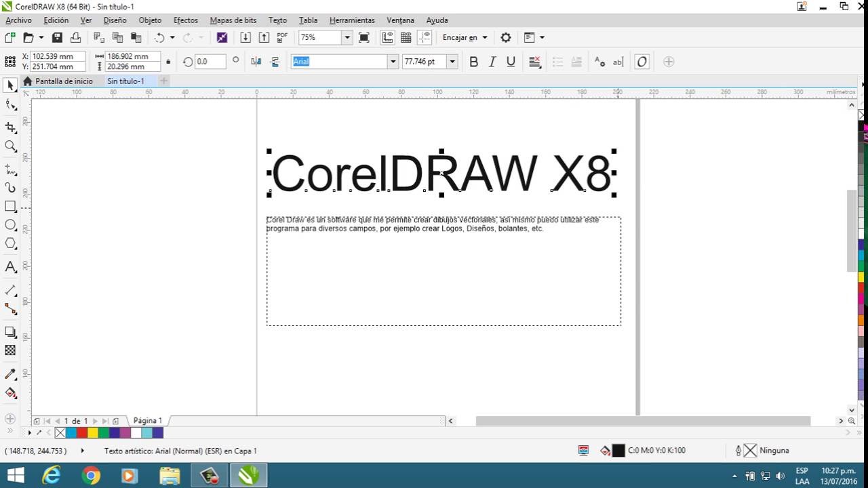868x488 pixels.
Task: Click the rotation angle field
Action: pos(210,62)
